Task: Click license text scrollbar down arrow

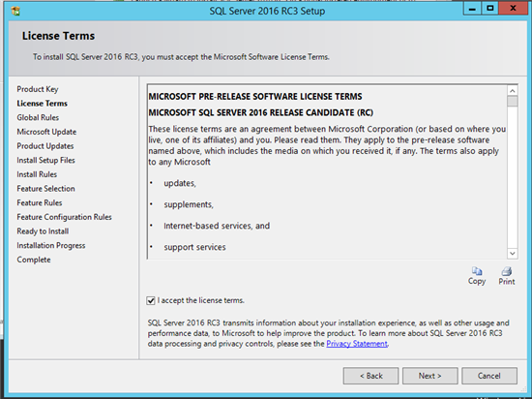Action: tap(513, 254)
